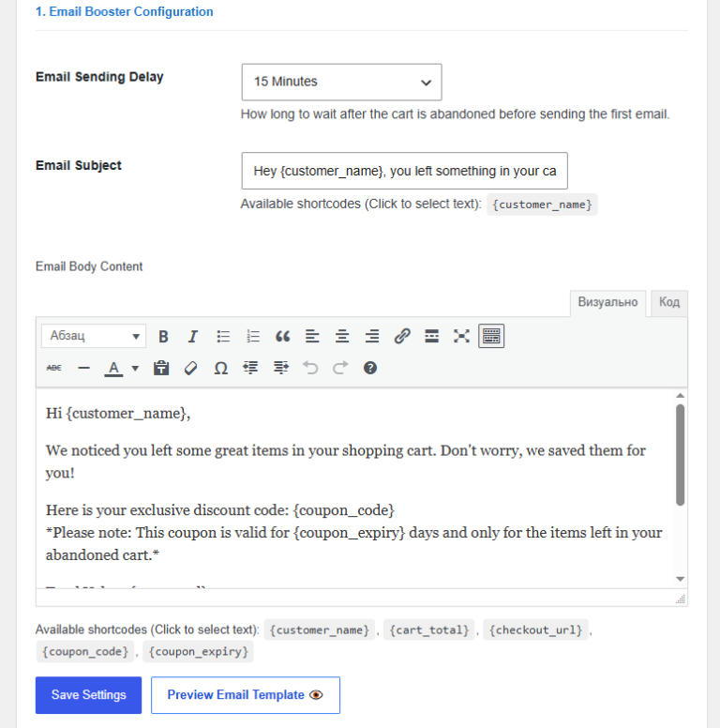Click Paste as text icon
Viewport: 720px width, 728px height.
point(161,368)
